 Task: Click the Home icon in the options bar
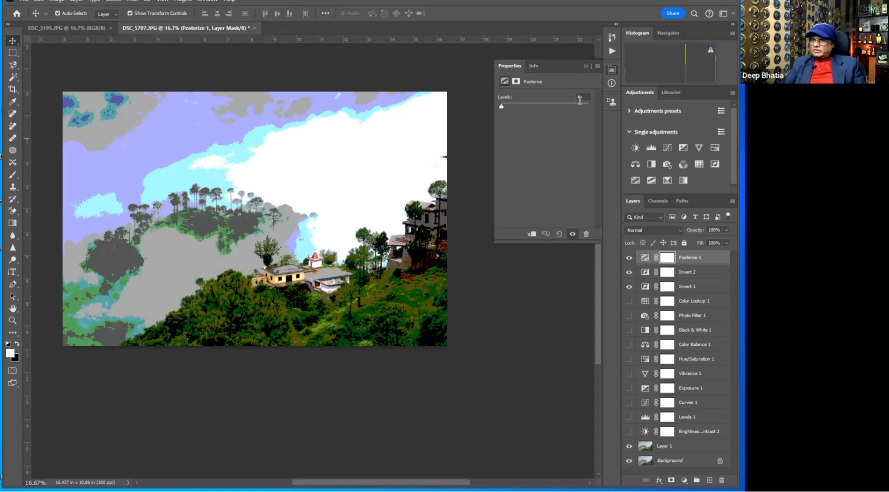(x=16, y=13)
